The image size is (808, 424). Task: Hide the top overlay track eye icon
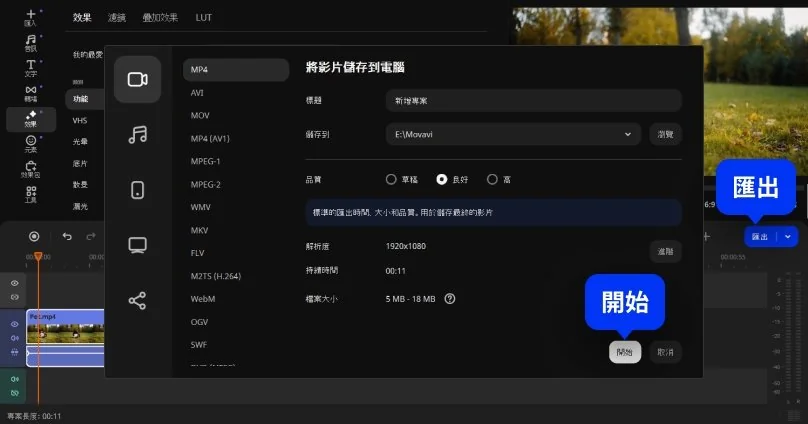[x=14, y=283]
